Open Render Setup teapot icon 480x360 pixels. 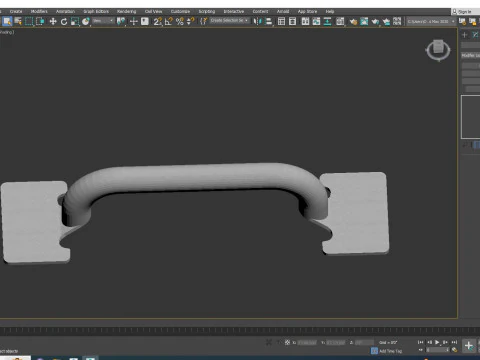353,22
